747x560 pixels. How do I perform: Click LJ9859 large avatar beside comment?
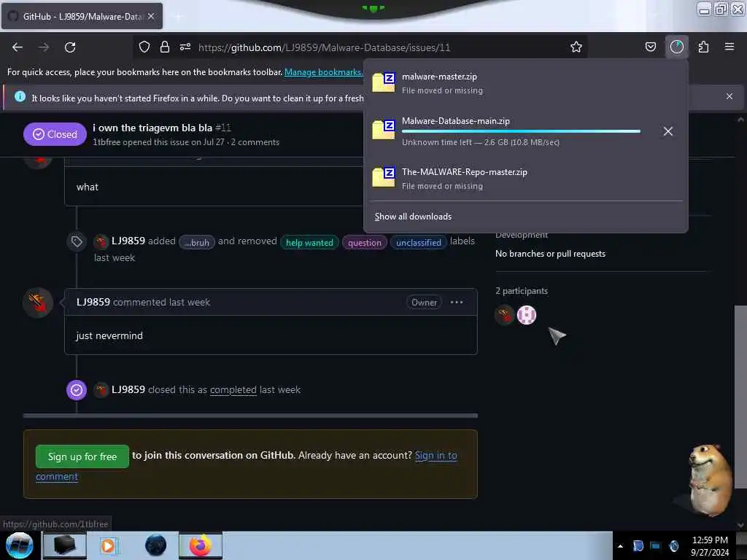pyautogui.click(x=38, y=303)
